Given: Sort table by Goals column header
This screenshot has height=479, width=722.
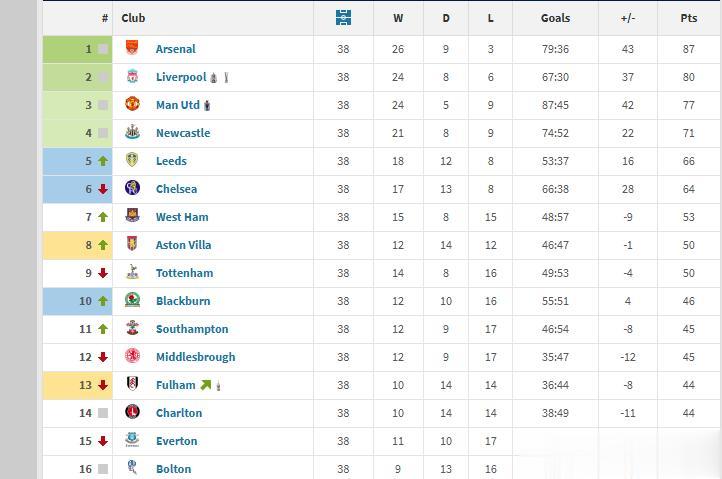Looking at the screenshot, I should tap(555, 18).
